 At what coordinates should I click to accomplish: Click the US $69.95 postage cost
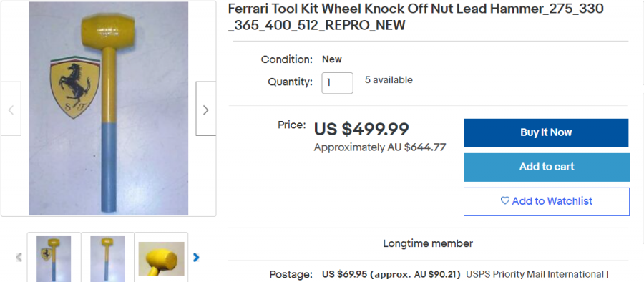tap(345, 274)
